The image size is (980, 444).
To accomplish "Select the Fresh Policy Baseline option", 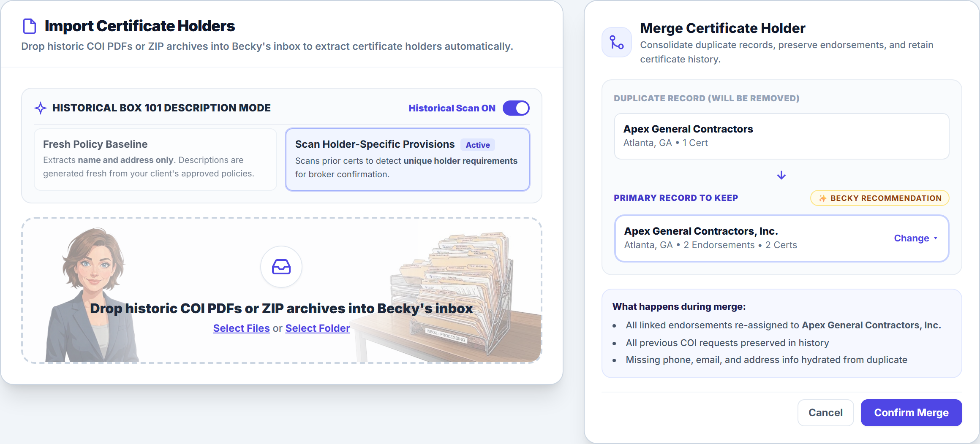I will point(155,160).
